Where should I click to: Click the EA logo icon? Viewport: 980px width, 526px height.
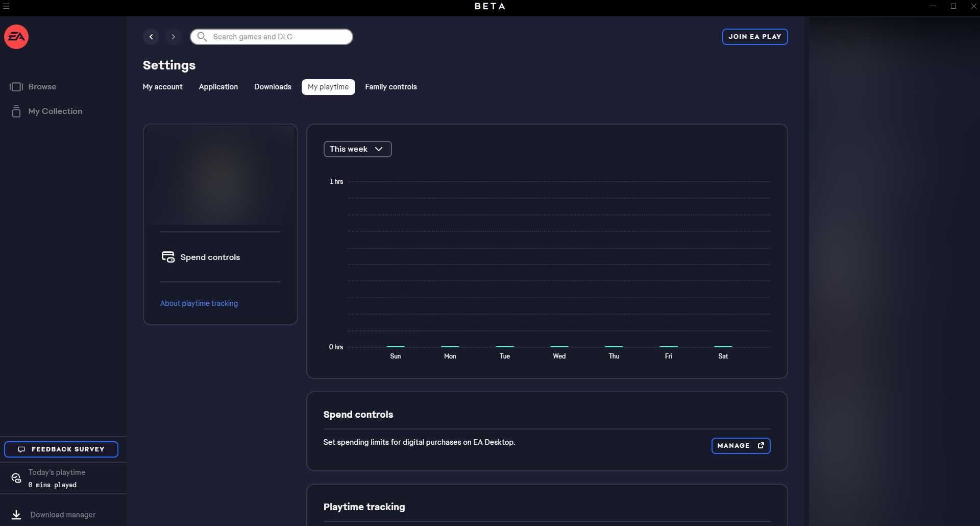click(x=16, y=37)
